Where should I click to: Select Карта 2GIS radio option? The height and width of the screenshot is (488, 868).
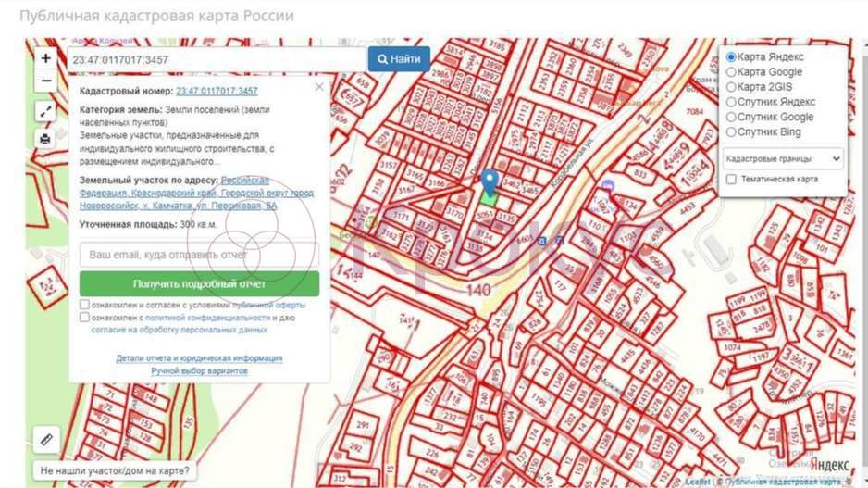coord(731,87)
